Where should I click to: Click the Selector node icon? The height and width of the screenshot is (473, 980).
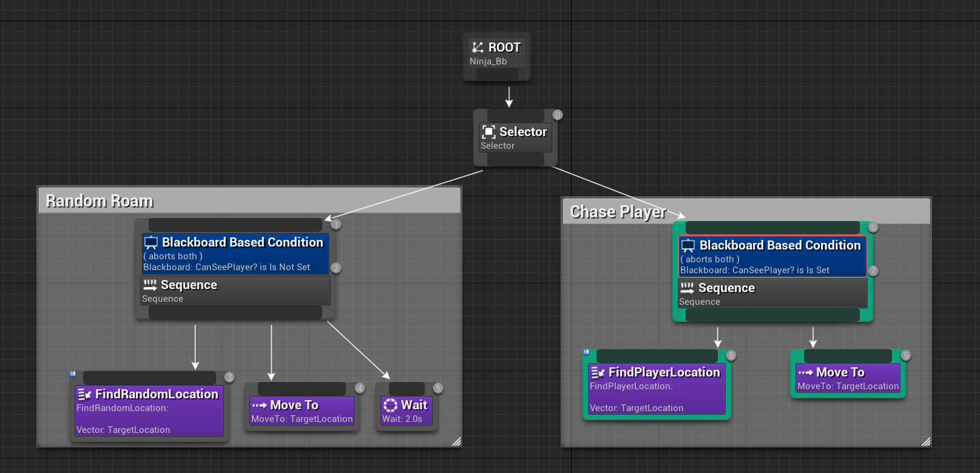click(x=488, y=132)
